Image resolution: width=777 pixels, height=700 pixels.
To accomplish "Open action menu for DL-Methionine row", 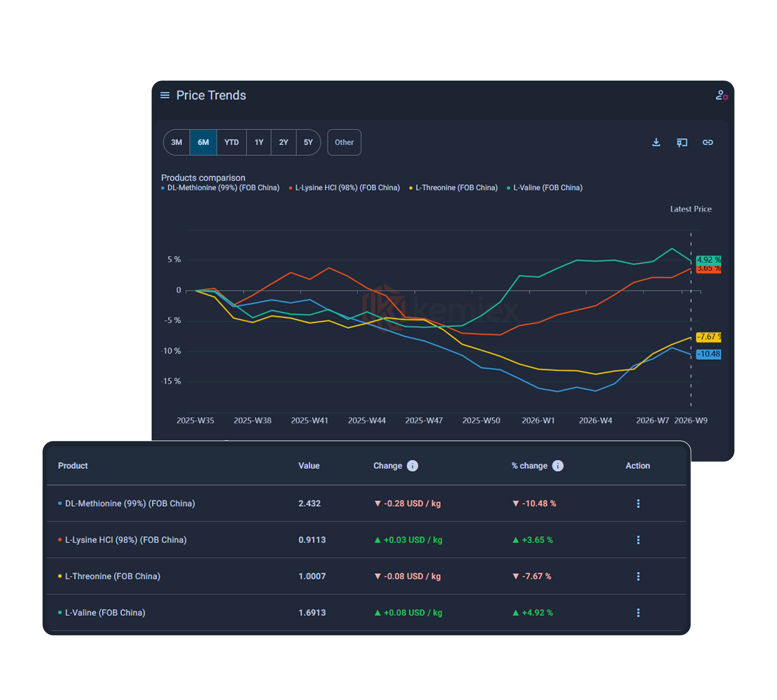I will pos(638,503).
